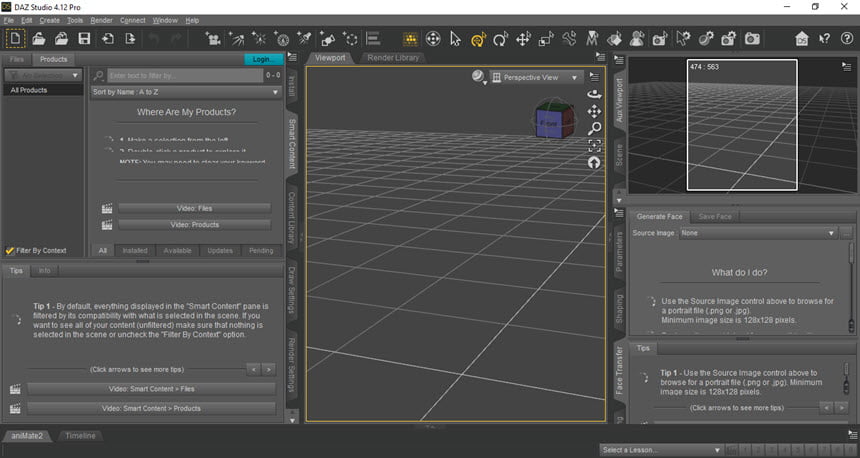This screenshot has height=458, width=860.
Task: Select the Translate move tool
Action: point(523,39)
